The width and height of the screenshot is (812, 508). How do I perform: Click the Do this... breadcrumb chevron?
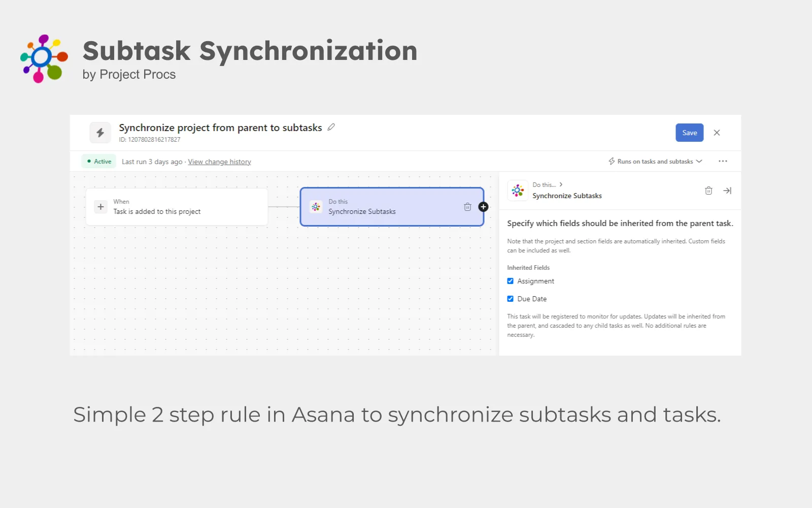point(561,184)
